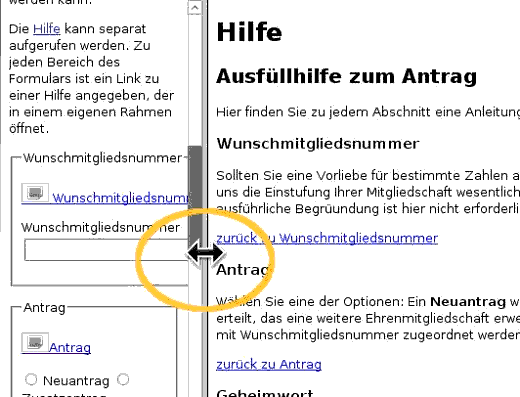Viewport: 520px width, 397px height.
Task: Click the help icon beside the Wunschmitgliedsnummer link
Action: click(35, 193)
